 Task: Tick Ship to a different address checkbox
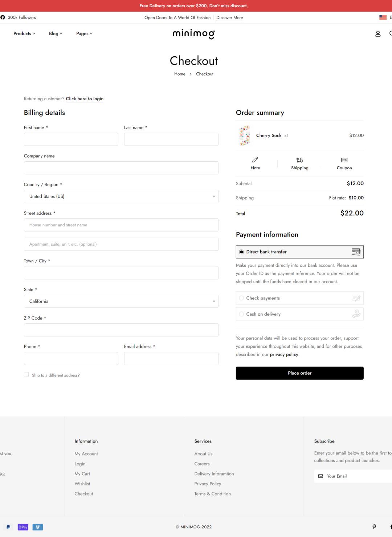point(26,375)
